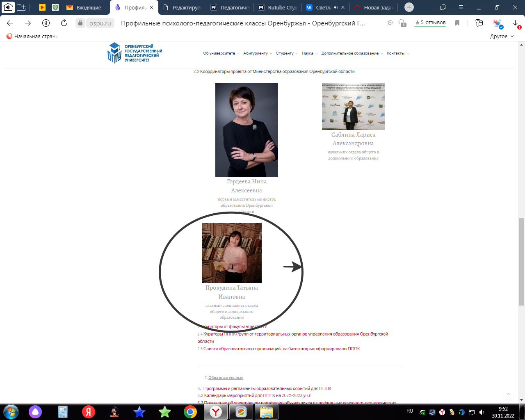The width and height of the screenshot is (525, 420).
Task: Open the translator extension icon
Action: 498,24
